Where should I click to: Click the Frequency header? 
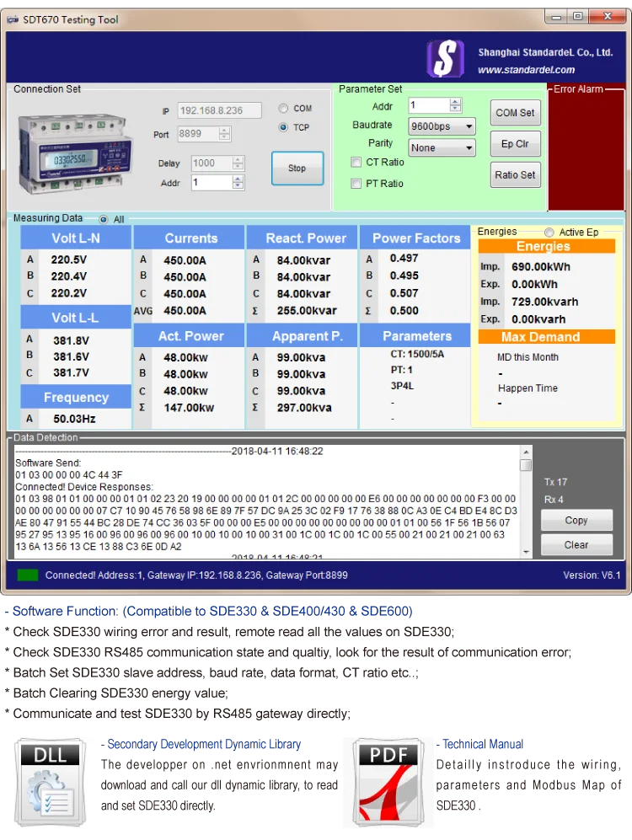[x=76, y=397]
